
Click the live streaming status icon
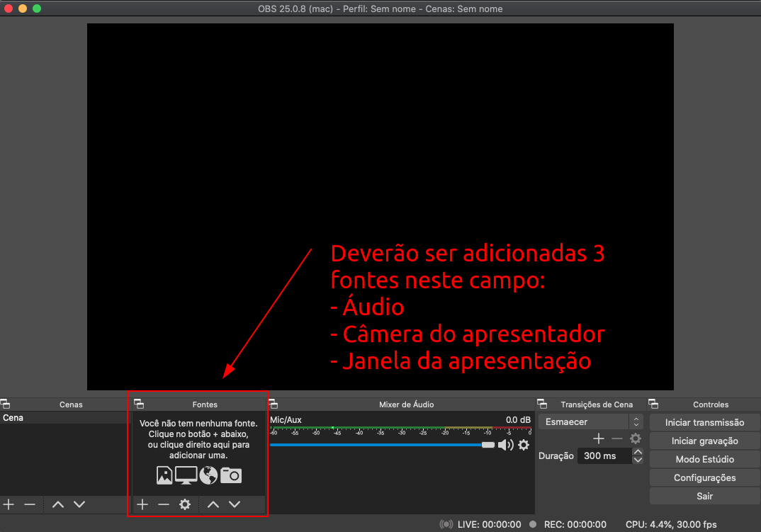[x=446, y=524]
